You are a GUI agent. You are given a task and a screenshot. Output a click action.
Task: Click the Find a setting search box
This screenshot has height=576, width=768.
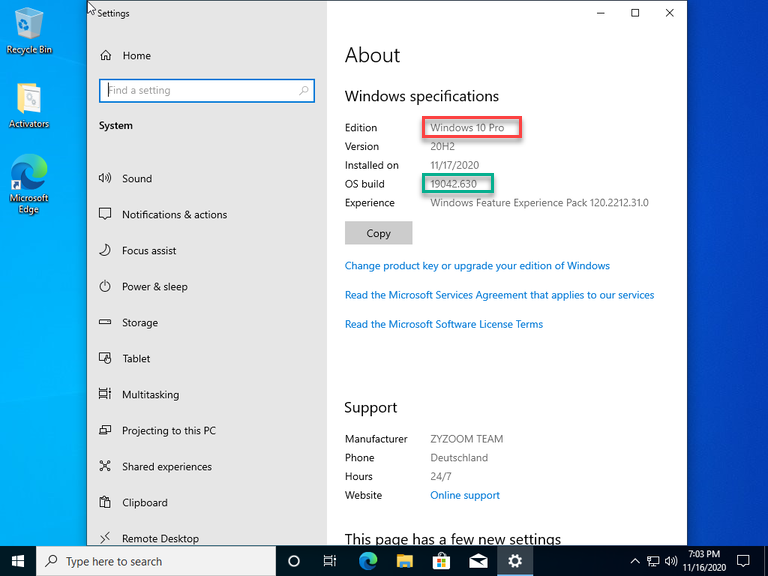tap(207, 91)
